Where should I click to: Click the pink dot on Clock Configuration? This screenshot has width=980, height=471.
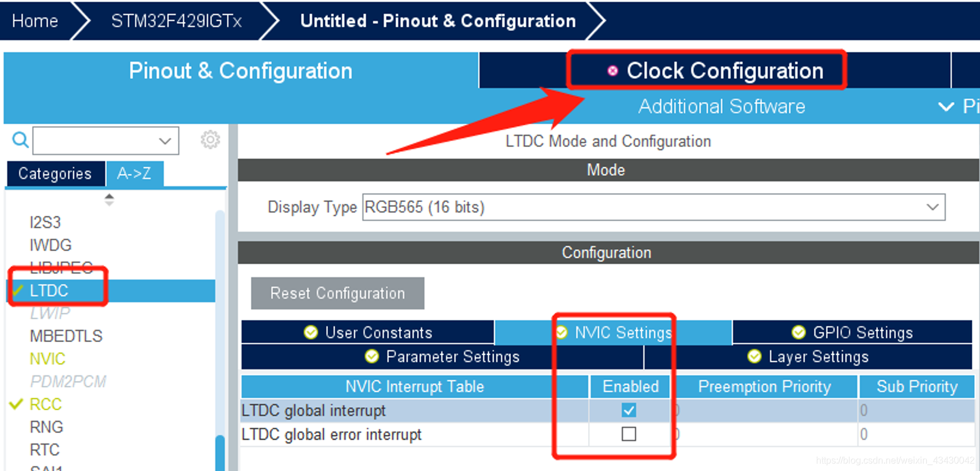point(612,71)
